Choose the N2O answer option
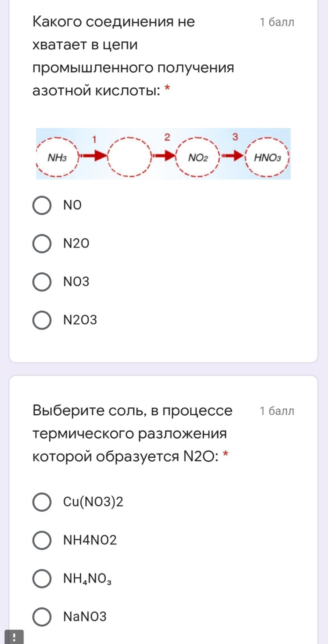The image size is (328, 644). pyautogui.click(x=42, y=244)
